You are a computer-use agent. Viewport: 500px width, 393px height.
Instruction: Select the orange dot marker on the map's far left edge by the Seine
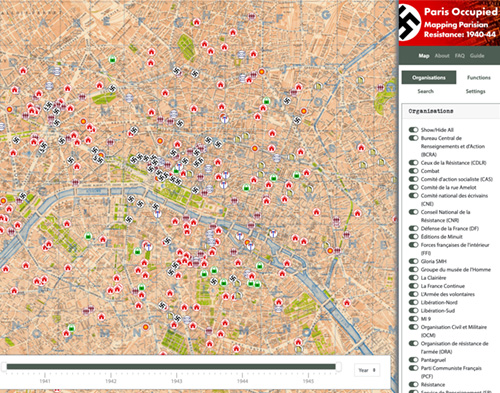(x=3, y=201)
